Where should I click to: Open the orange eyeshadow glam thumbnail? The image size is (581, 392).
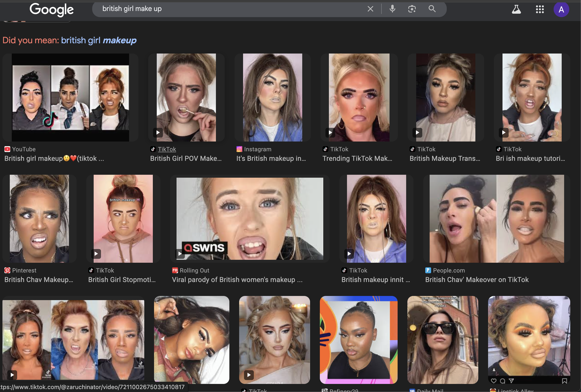[x=529, y=340]
